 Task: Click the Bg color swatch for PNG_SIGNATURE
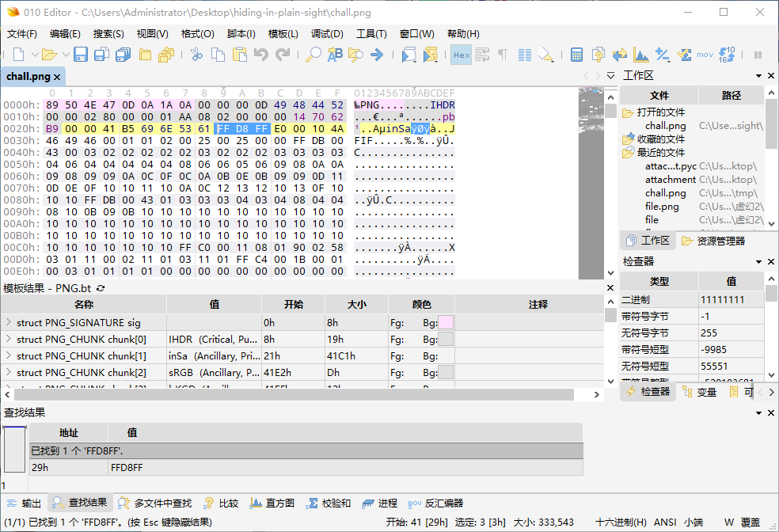click(x=446, y=322)
